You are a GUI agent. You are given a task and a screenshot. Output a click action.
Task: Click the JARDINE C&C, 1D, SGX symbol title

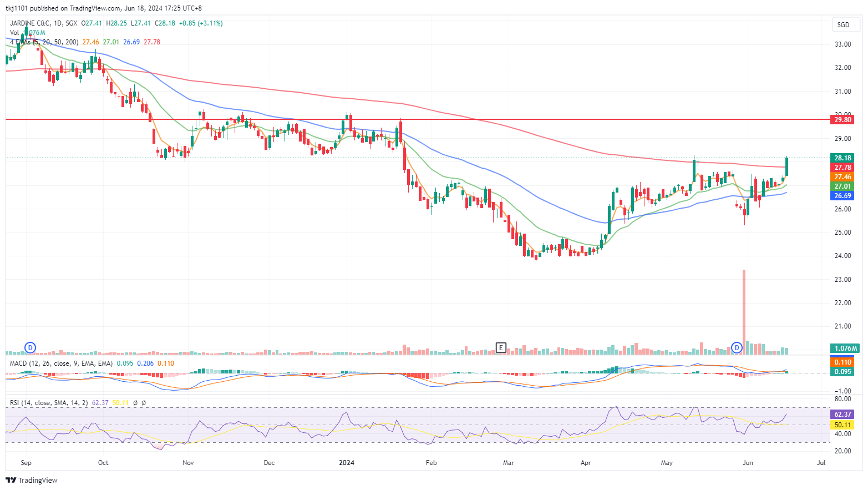click(44, 23)
